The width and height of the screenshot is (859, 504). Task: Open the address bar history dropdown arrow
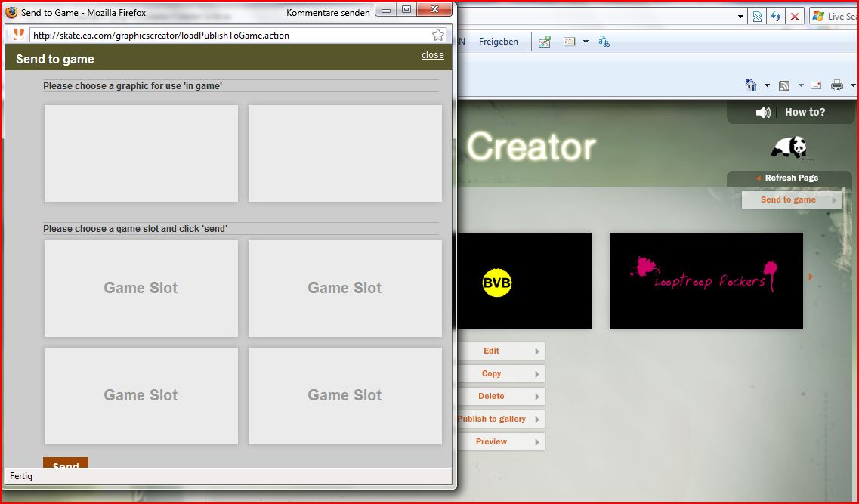click(x=740, y=16)
